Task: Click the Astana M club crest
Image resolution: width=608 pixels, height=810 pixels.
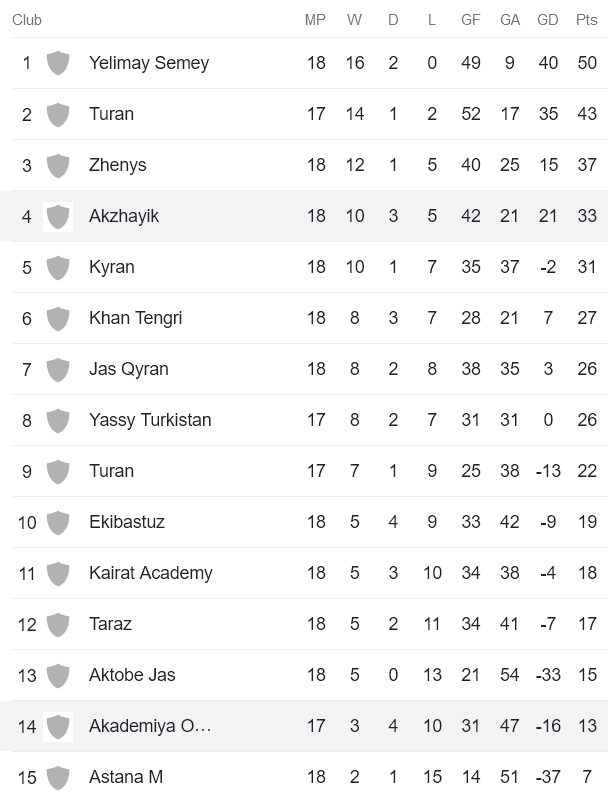Action: [57, 777]
